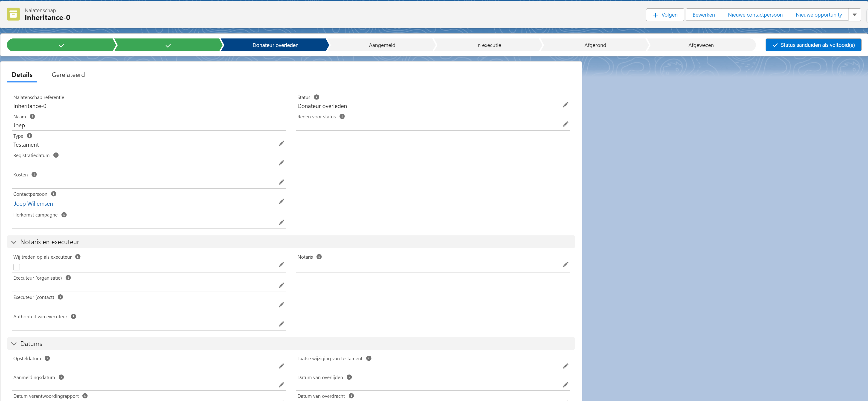Click the info icon next to Naam

point(32,117)
